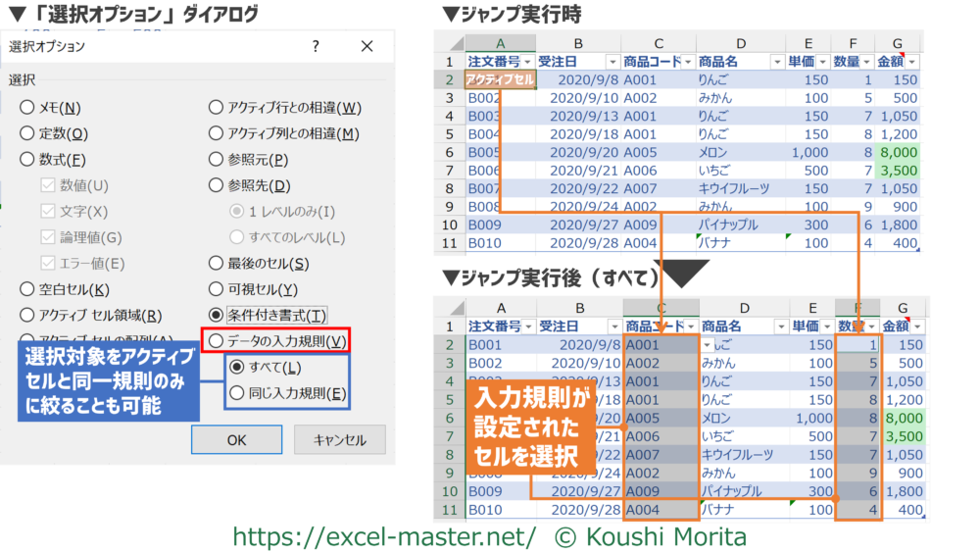The width and height of the screenshot is (980, 552).
Task: Click the select-all corner of the ジャンプ実行時 sheet
Action: 450,43
